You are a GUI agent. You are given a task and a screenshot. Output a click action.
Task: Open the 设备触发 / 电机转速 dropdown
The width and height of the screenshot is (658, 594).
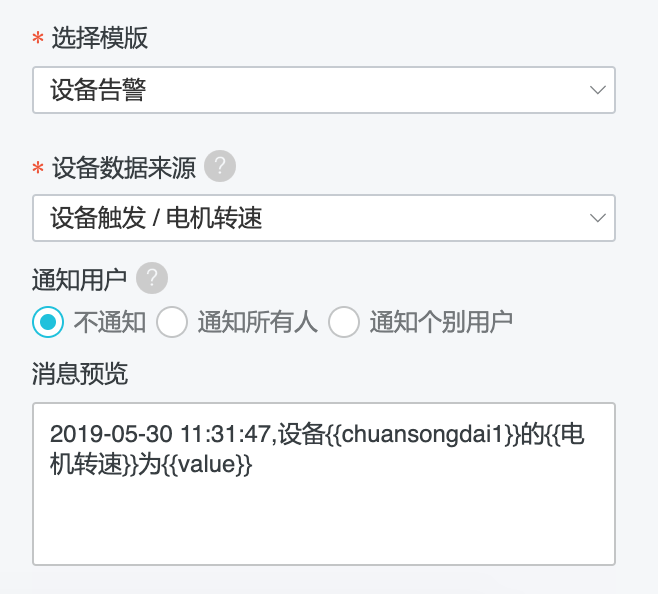tap(324, 218)
